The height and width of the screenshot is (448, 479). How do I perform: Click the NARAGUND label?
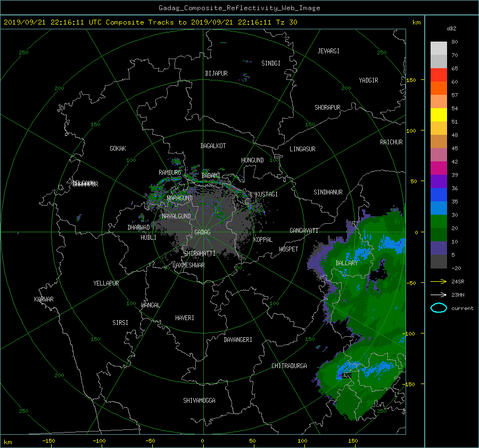coord(180,198)
